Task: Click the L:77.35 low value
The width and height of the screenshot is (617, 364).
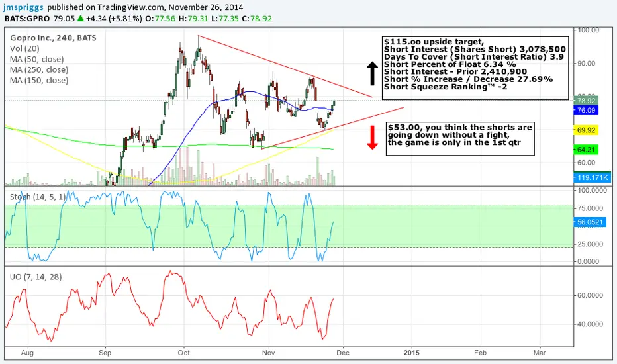Action: pos(225,19)
